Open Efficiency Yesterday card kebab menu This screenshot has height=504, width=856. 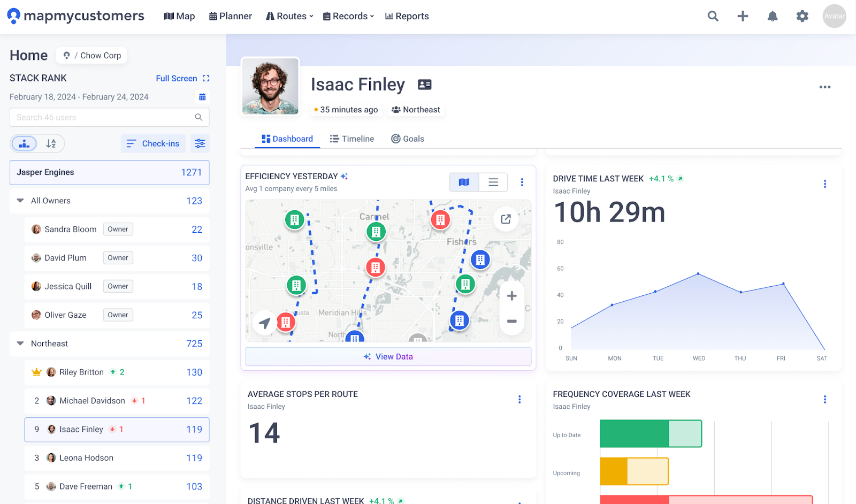tap(522, 182)
